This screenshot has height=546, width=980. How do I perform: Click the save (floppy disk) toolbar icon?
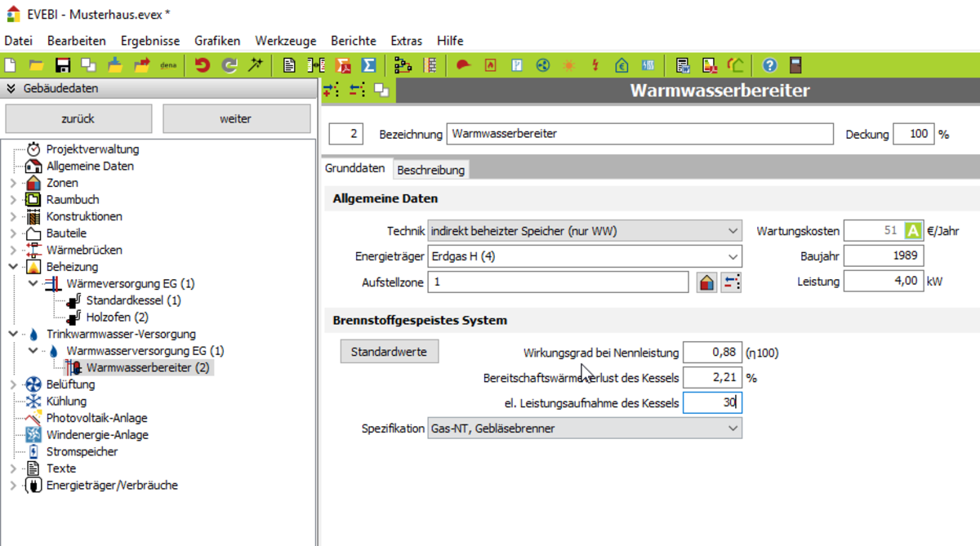tap(62, 65)
